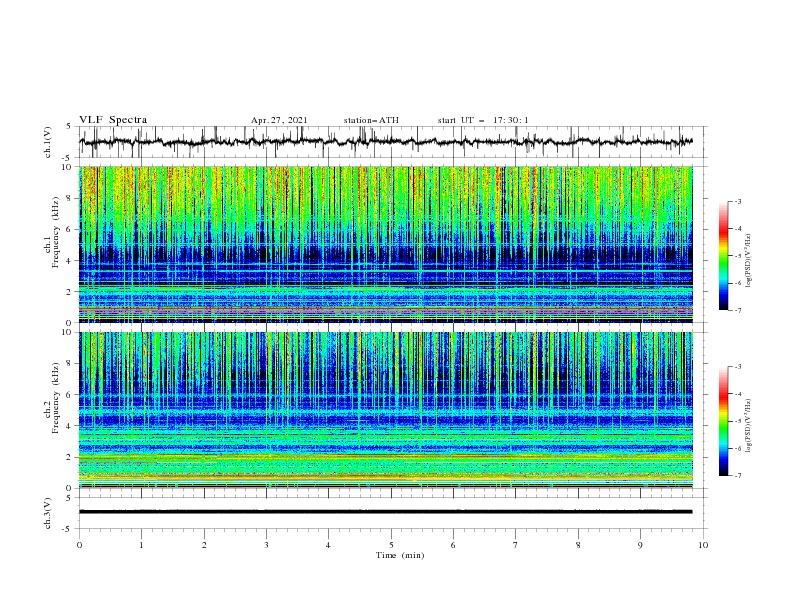Click the "7" minute tick on time axis
This screenshot has width=792, height=612.
click(516, 545)
